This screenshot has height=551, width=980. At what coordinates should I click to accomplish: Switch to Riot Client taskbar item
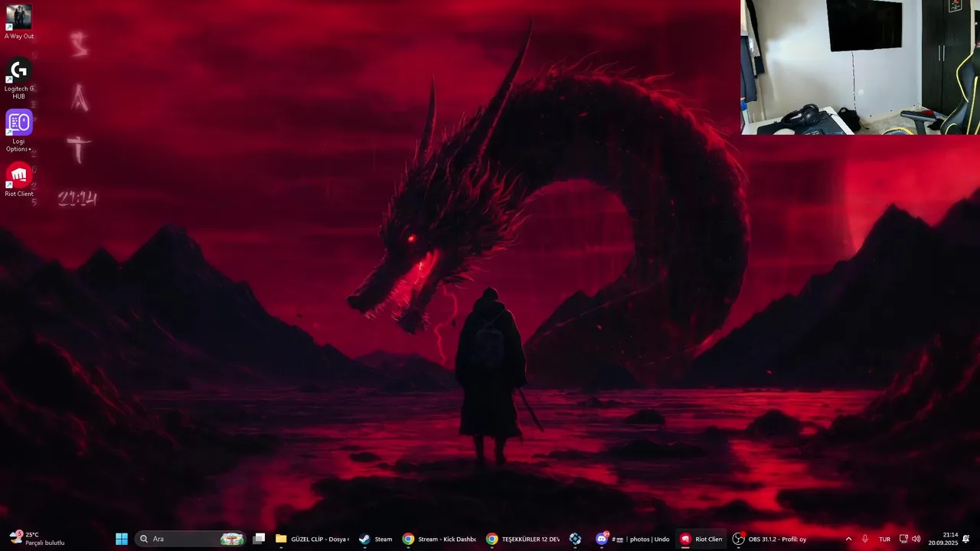click(702, 539)
